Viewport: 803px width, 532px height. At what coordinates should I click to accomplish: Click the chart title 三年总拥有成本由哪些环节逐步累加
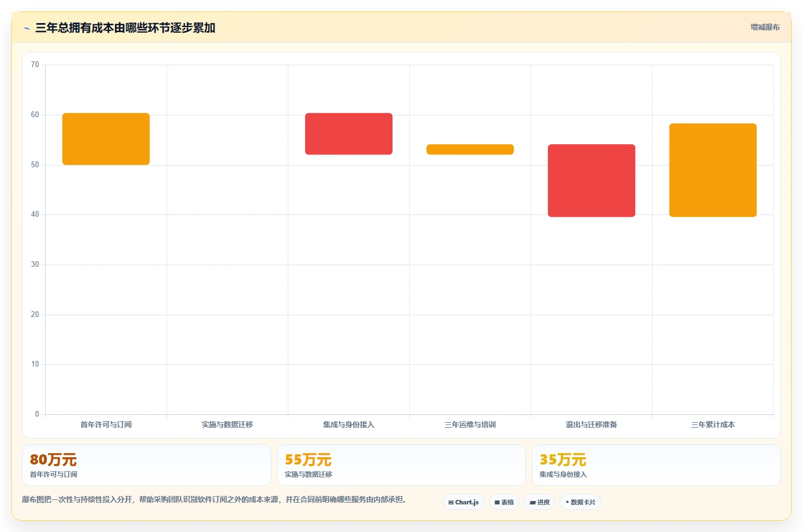pyautogui.click(x=126, y=28)
